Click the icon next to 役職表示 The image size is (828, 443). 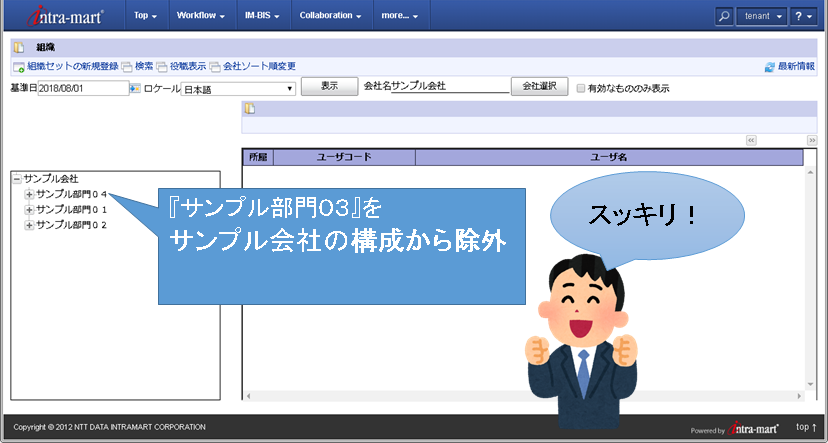[162, 67]
